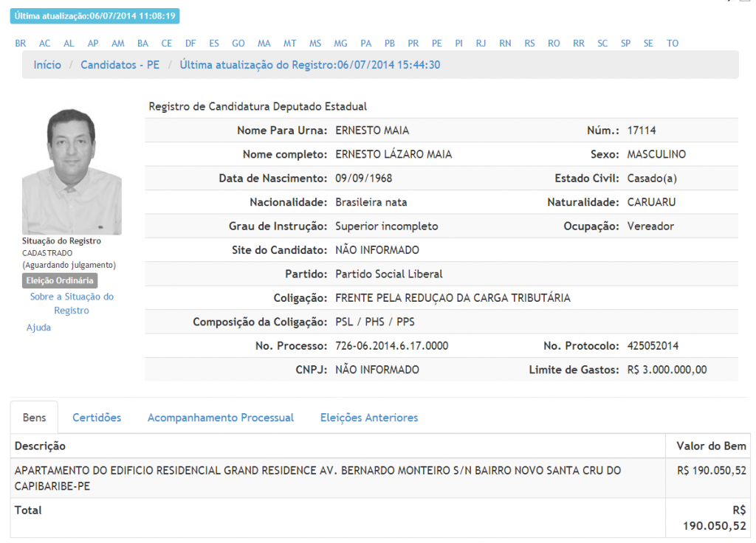Click the Casado(a) marital status value
The width and height of the screenshot is (756, 543).
(x=653, y=179)
